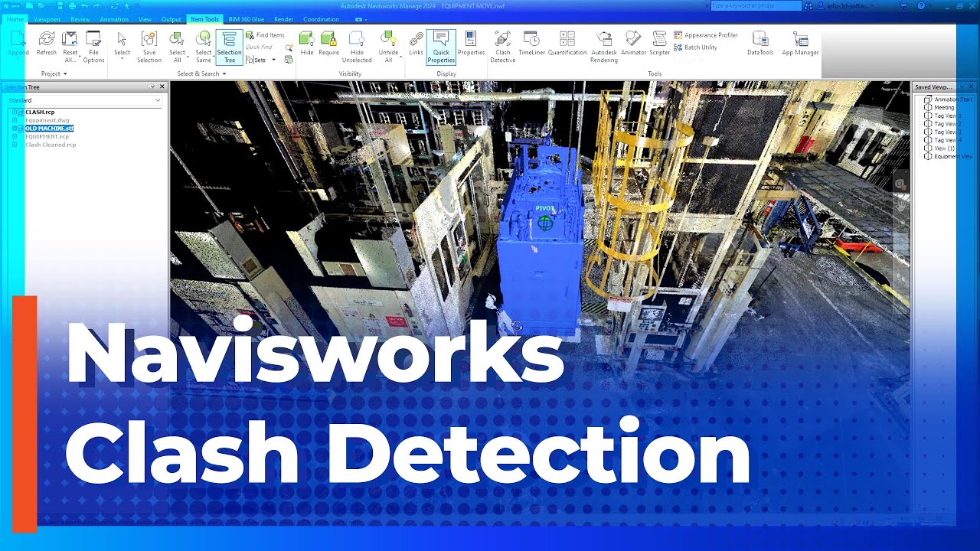Viewport: 980px width, 551px height.
Task: Click the Select Same icon
Action: pos(204,40)
